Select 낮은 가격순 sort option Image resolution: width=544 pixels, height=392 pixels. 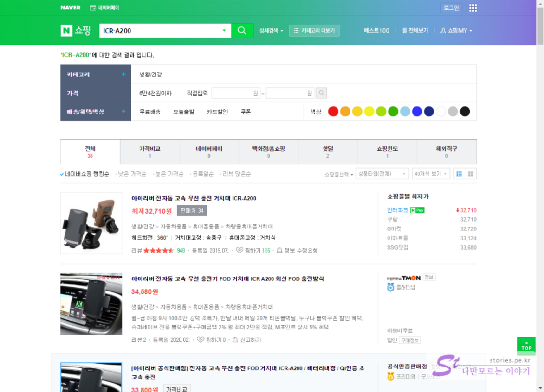(132, 174)
